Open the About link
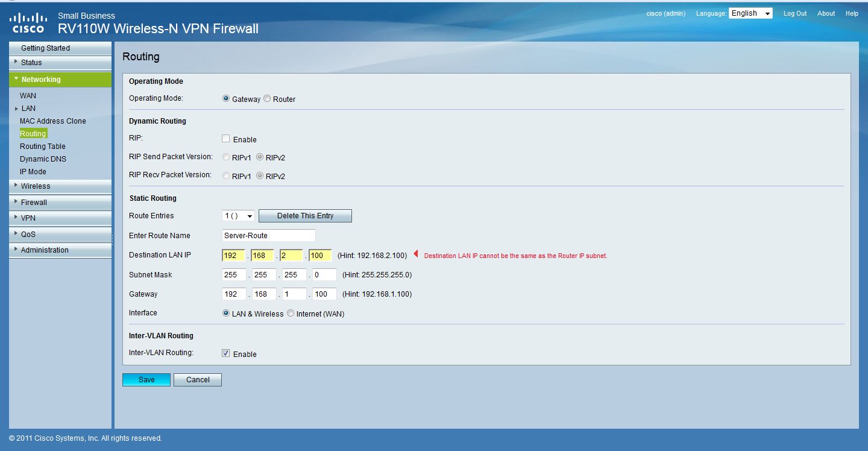 click(x=826, y=13)
